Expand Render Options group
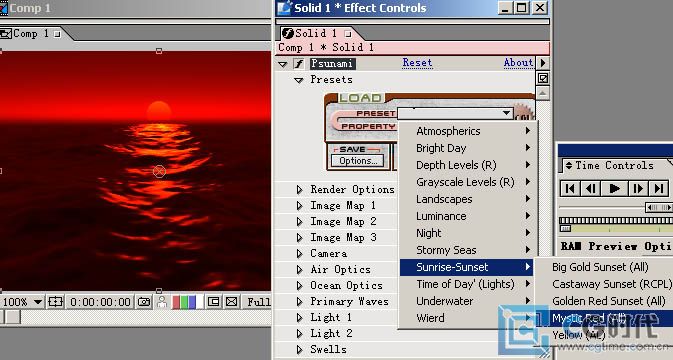Viewport: 673px width, 360px height. 299,190
